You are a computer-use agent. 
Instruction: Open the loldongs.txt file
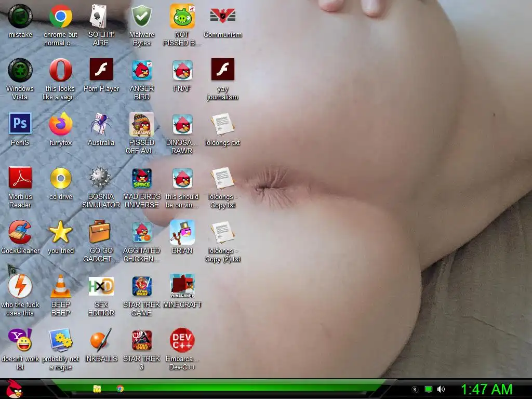[x=222, y=124]
